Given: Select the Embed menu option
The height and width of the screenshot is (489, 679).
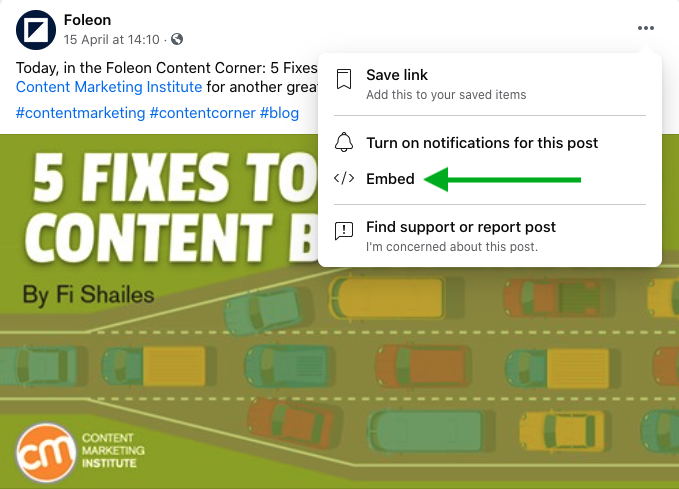Looking at the screenshot, I should (x=390, y=179).
